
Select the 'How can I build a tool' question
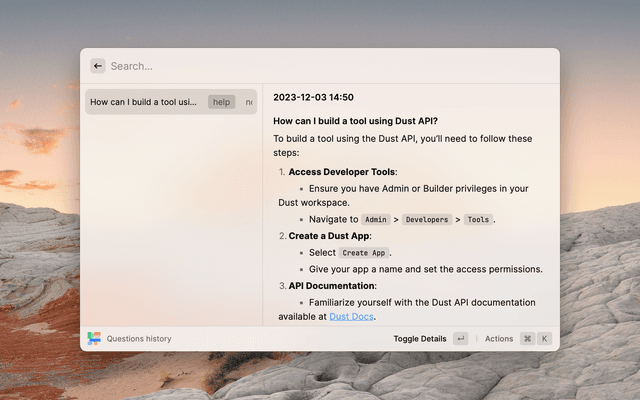(x=143, y=102)
